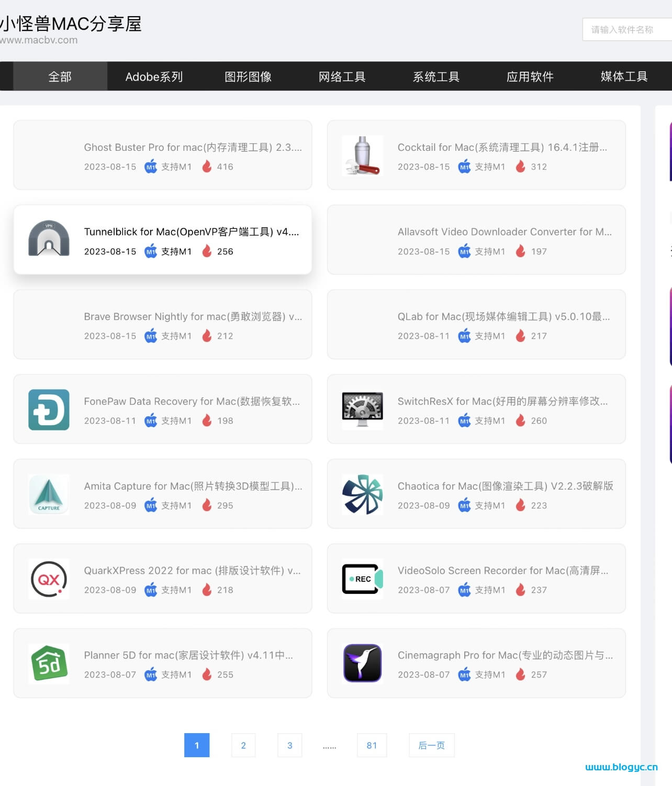Click the Cinemagraph Pro hummingbird icon

[x=362, y=663]
